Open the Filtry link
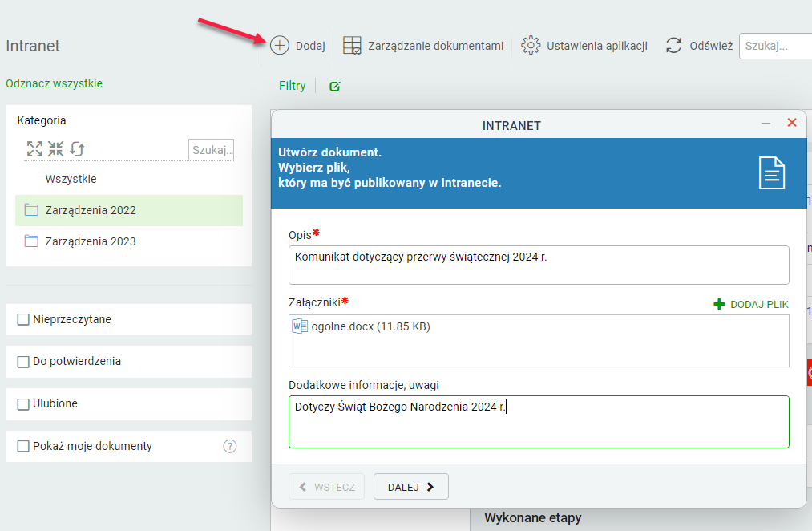The width and height of the screenshot is (812, 531). coord(292,86)
